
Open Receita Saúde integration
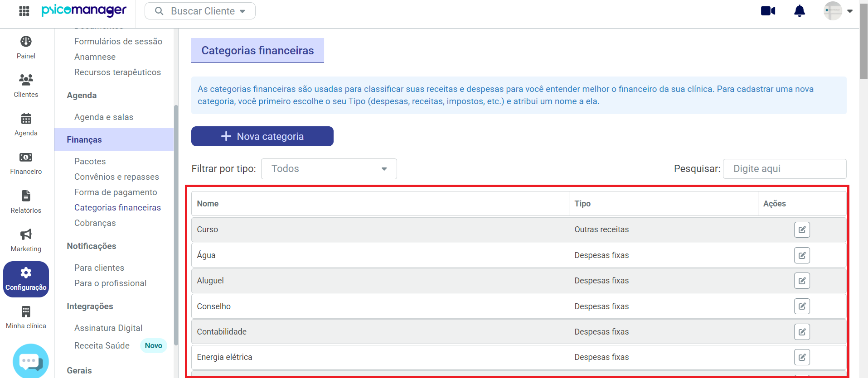[102, 345]
